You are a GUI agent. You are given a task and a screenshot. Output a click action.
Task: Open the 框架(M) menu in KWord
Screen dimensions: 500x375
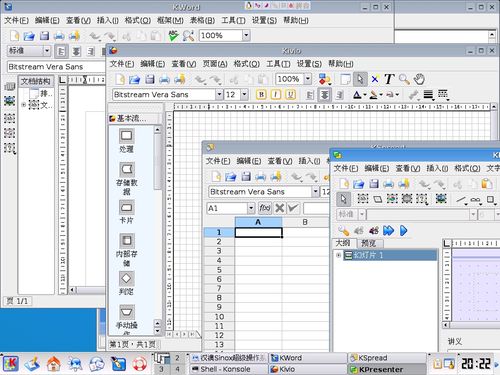click(170, 20)
